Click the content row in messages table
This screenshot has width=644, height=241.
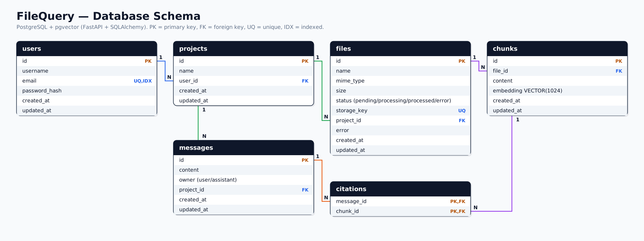coord(244,170)
